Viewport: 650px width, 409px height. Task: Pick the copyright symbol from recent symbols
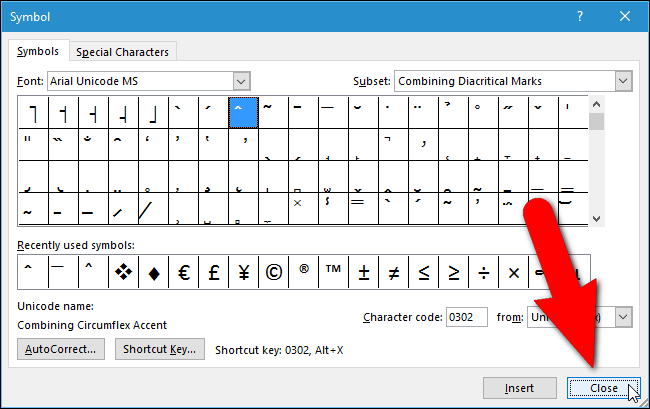(x=273, y=272)
